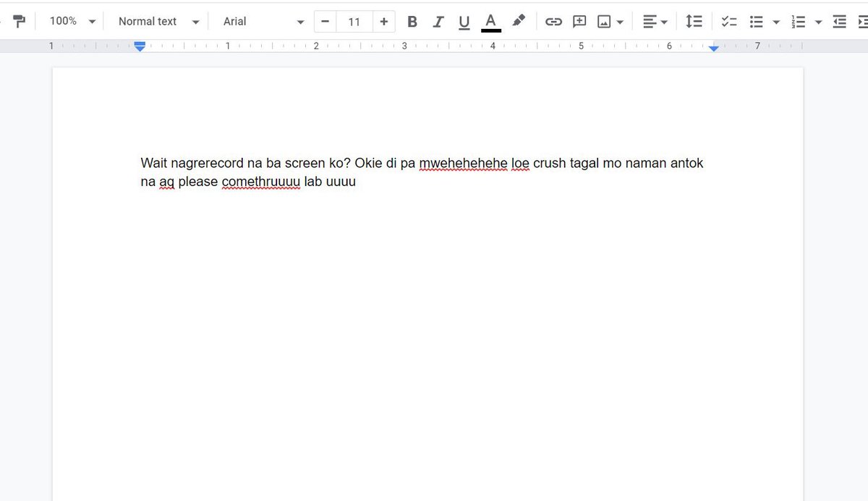
Task: Toggle underline formatting
Action: pos(464,21)
